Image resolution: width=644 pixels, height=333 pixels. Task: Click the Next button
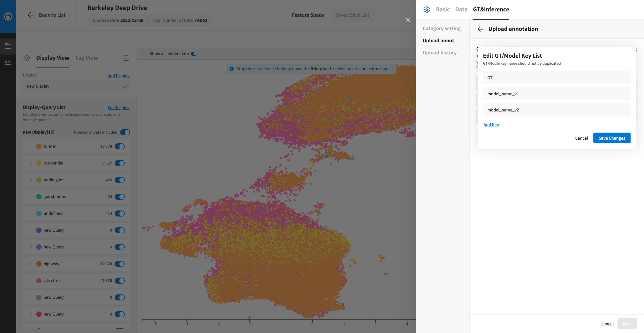tap(627, 324)
